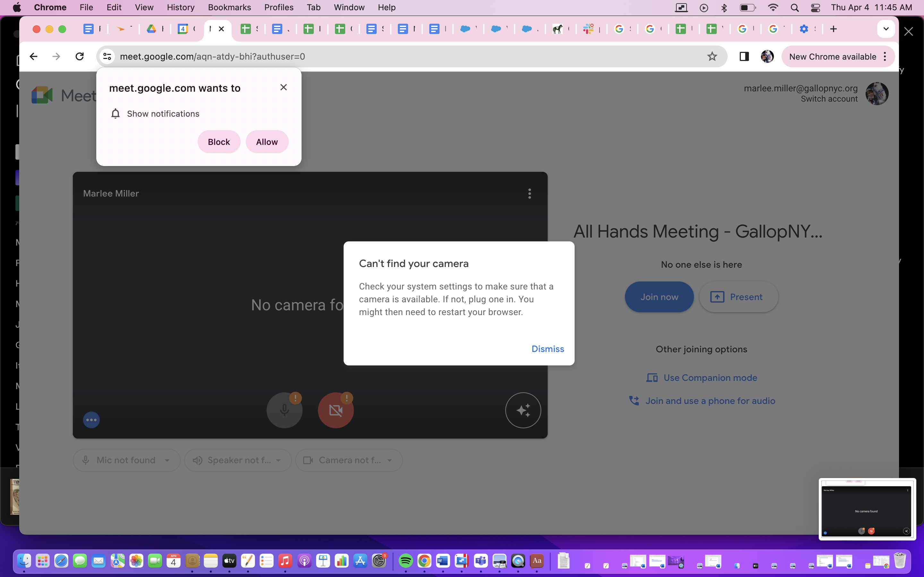Toggle the microphone button
Image resolution: width=924 pixels, height=577 pixels.
[284, 410]
